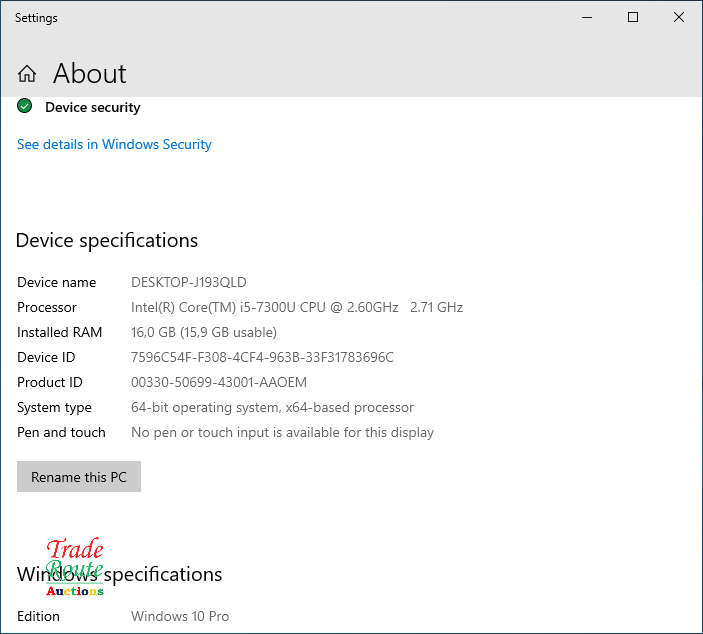Screen dimensions: 703x634
Task: Click the Processor label
Action: (x=47, y=307)
